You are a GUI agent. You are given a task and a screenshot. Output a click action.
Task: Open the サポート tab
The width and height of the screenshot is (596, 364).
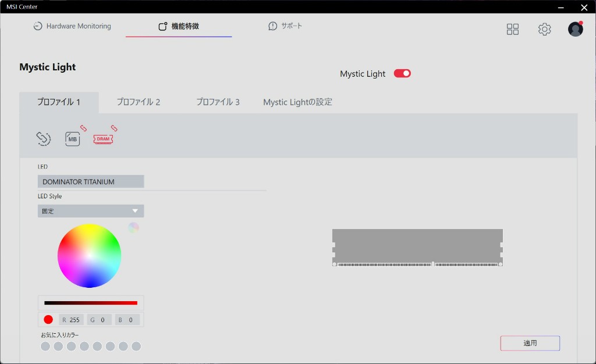tap(285, 26)
